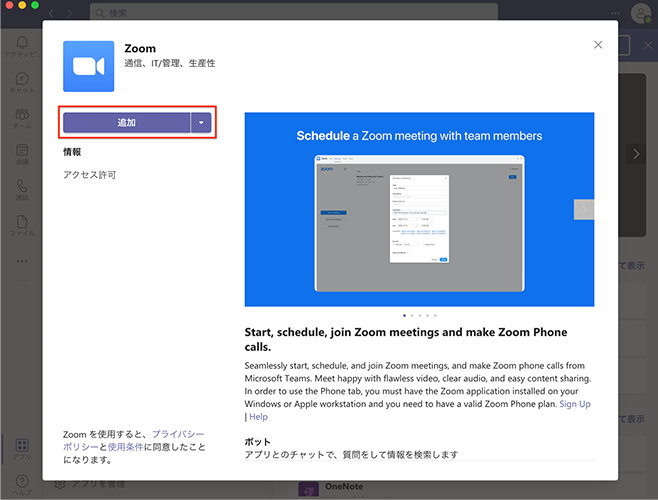Click the Zoom app logo icon
Image resolution: width=658 pixels, height=500 pixels.
point(89,66)
